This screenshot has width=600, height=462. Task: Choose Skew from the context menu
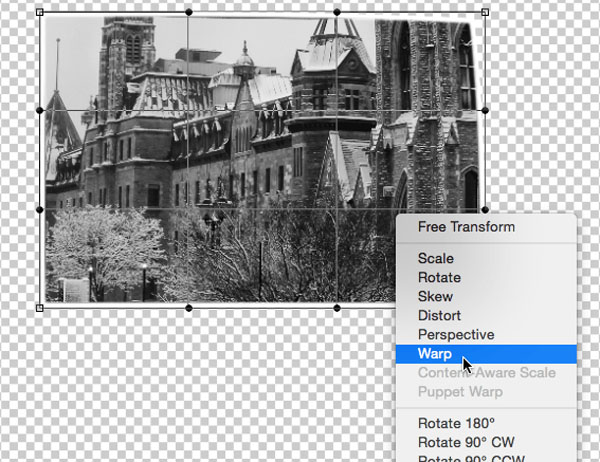tap(486, 297)
